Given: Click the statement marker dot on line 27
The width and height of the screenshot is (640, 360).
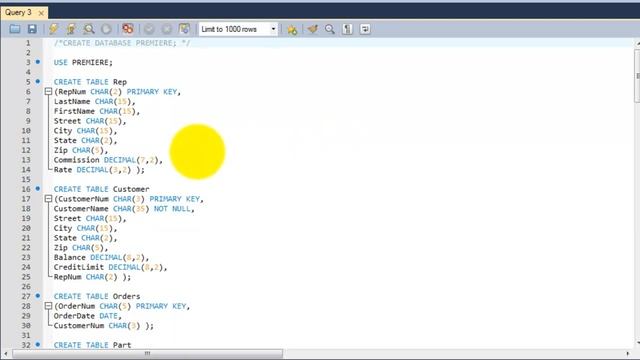Looking at the screenshot, I should [x=38, y=296].
